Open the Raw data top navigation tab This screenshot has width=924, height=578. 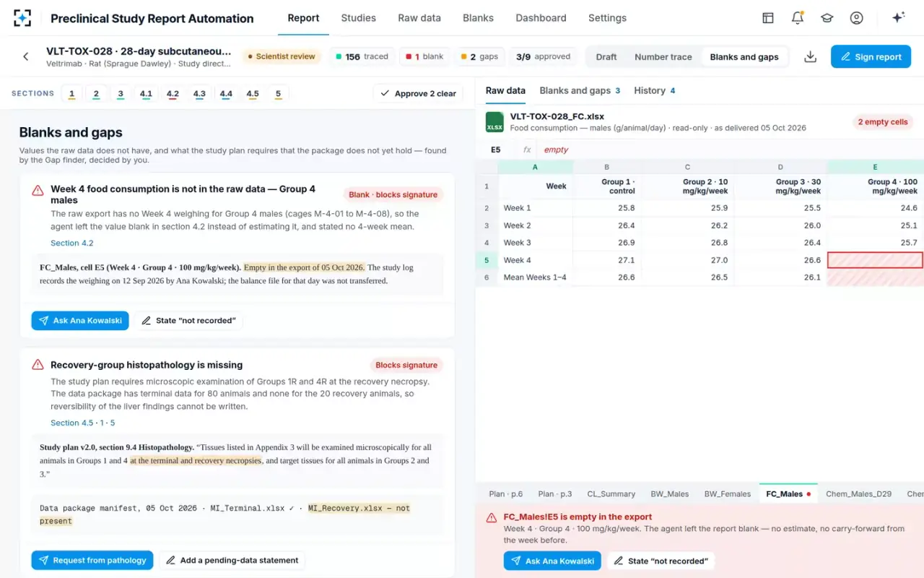(x=419, y=18)
